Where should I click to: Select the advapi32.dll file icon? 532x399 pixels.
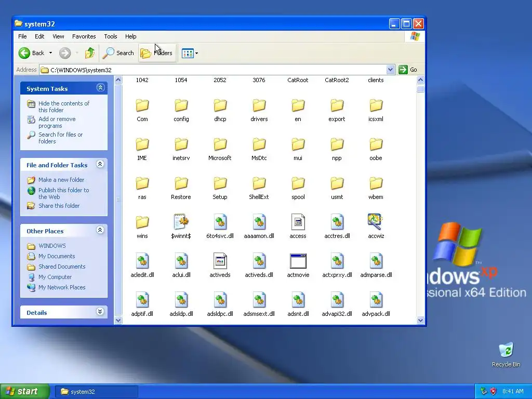pyautogui.click(x=337, y=300)
